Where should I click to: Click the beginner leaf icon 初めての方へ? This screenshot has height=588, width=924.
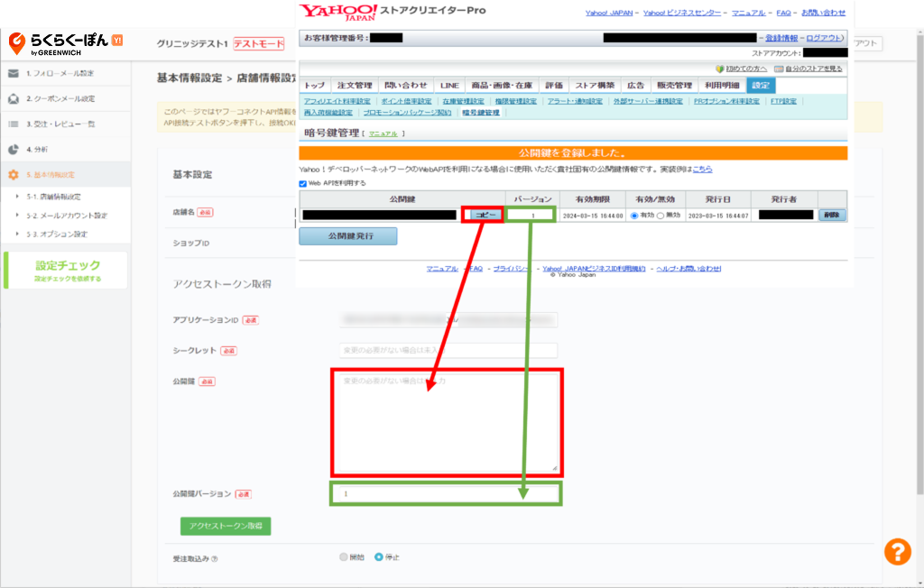point(719,69)
